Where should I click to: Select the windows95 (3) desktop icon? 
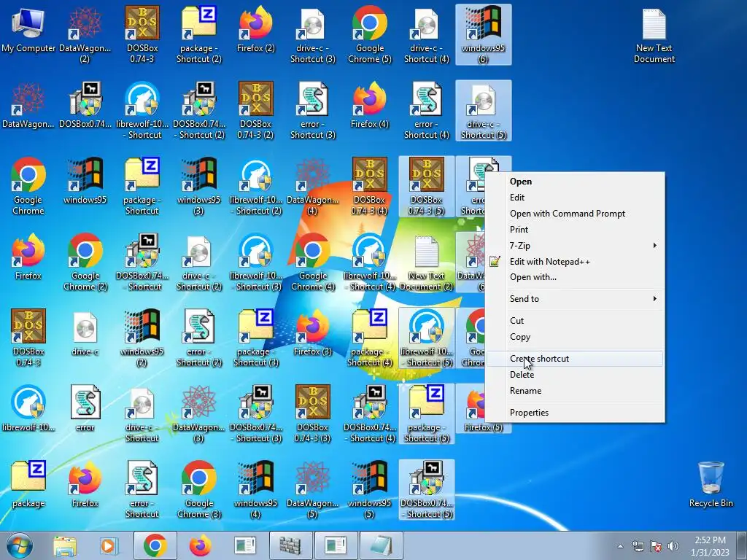(199, 186)
